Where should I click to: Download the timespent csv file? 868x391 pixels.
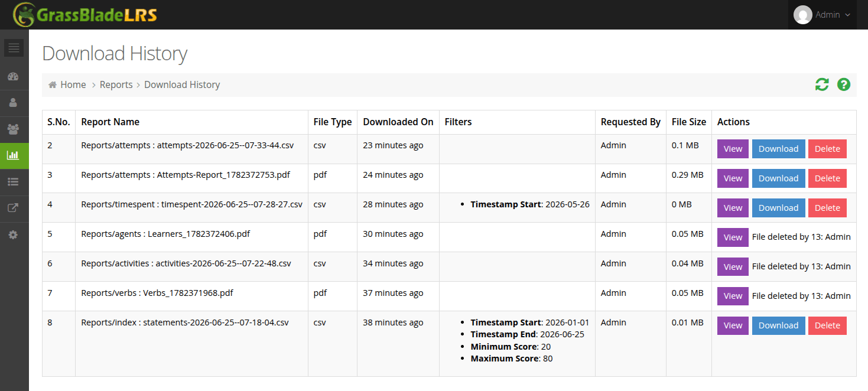(x=778, y=208)
